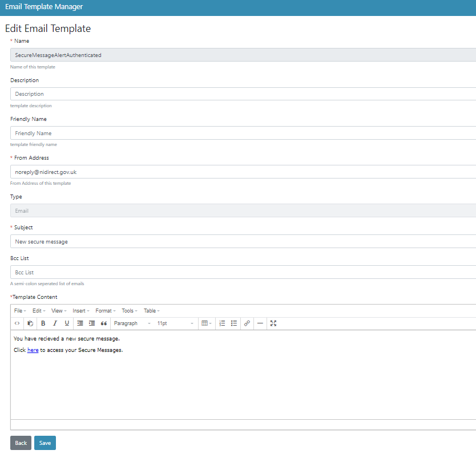
Task: Click the paste icon in editor toolbar
Action: click(x=31, y=323)
